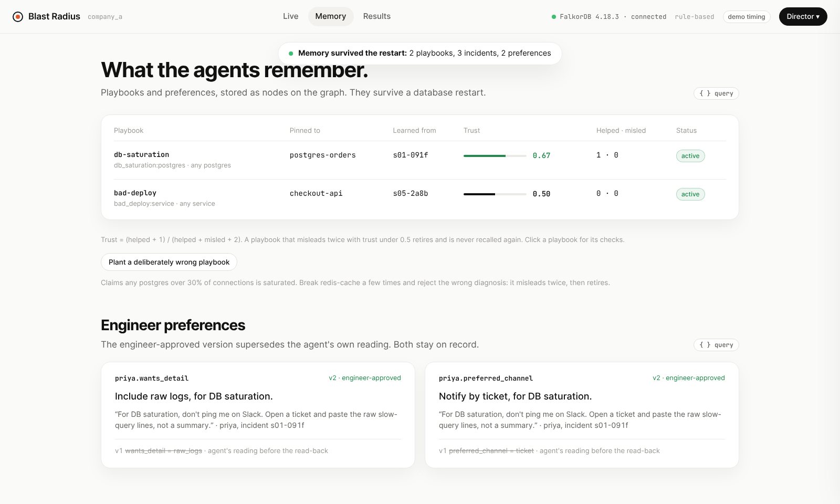
Task: Click the Trust column header
Action: 471,130
